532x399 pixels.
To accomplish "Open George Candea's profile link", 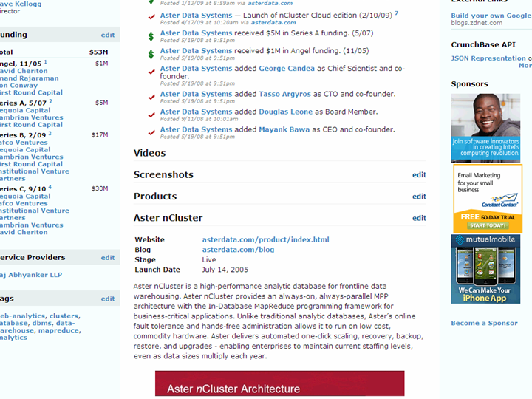I will pos(285,69).
